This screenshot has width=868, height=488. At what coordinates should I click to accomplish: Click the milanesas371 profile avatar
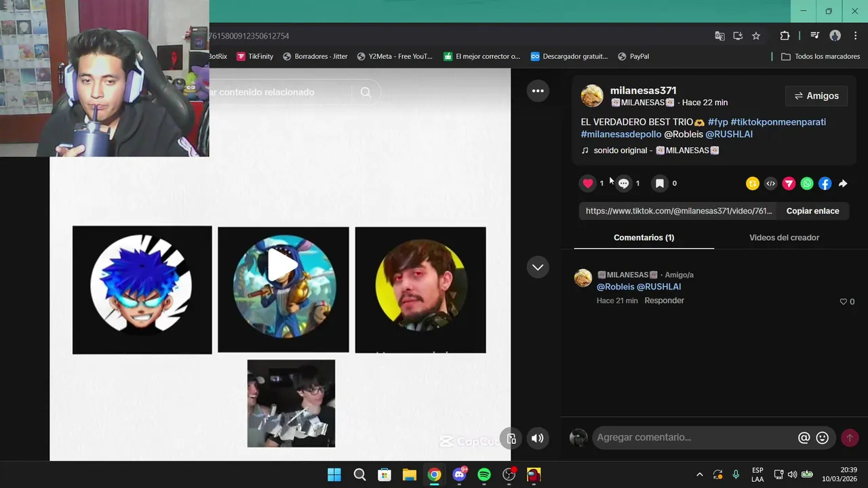tap(592, 96)
